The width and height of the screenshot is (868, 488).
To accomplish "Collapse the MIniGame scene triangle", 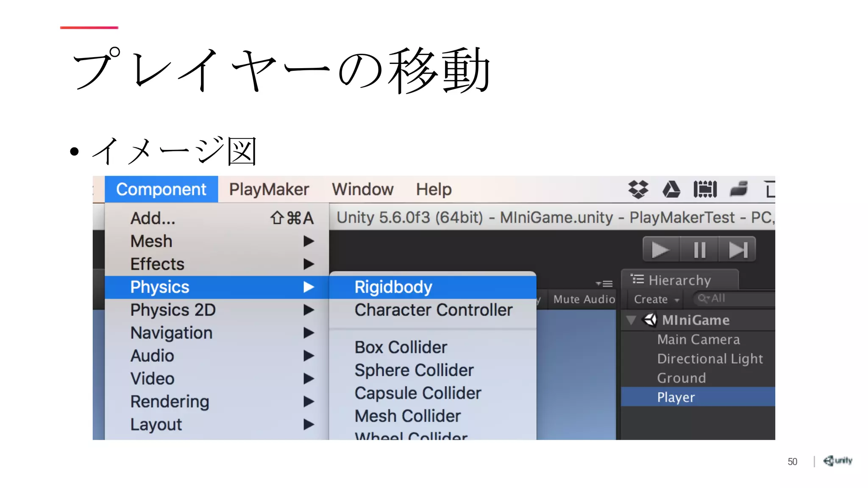I will pyautogui.click(x=631, y=320).
